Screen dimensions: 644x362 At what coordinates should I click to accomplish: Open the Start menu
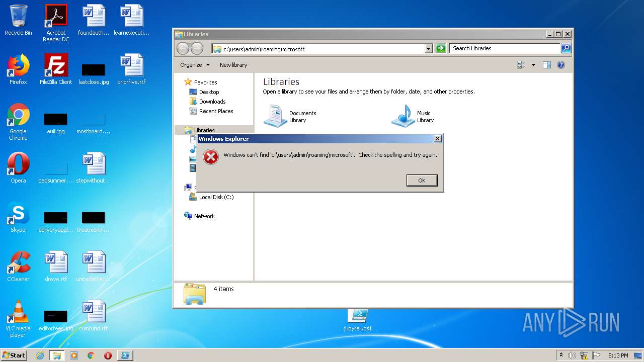(x=14, y=355)
